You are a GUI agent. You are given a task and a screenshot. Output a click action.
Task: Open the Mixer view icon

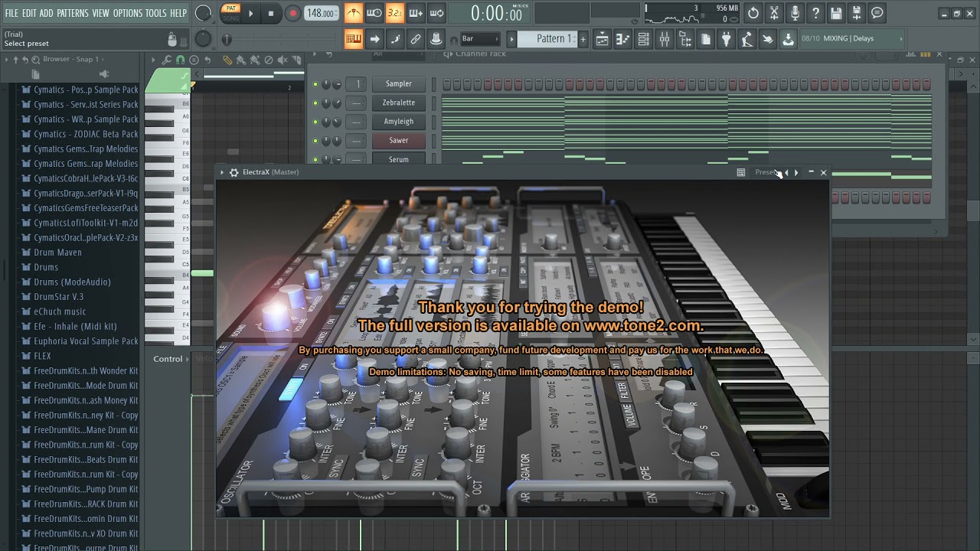(x=665, y=39)
